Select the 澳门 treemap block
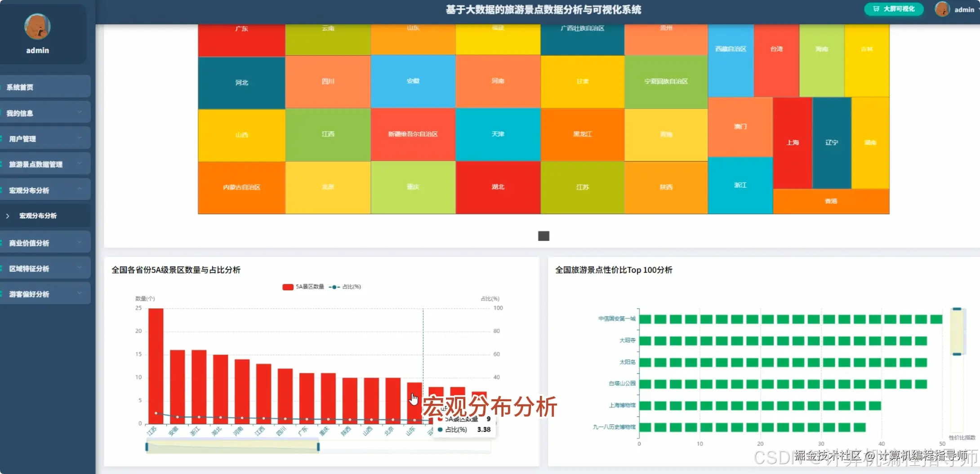The width and height of the screenshot is (980, 474). tap(740, 127)
